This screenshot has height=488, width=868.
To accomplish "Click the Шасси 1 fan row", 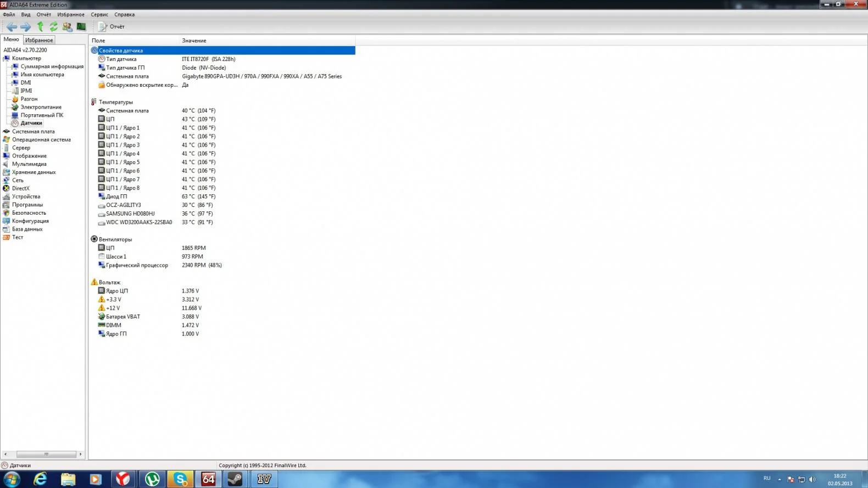I will 222,256.
